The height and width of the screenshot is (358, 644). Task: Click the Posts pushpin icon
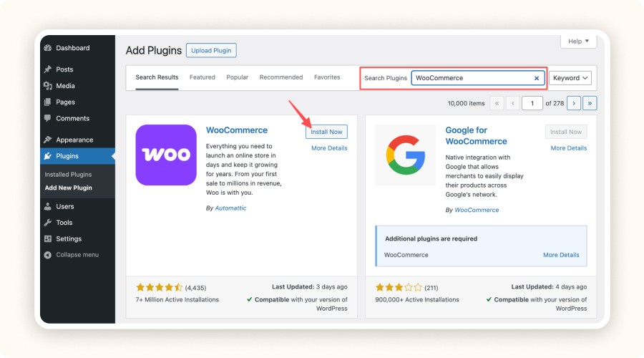(x=48, y=69)
